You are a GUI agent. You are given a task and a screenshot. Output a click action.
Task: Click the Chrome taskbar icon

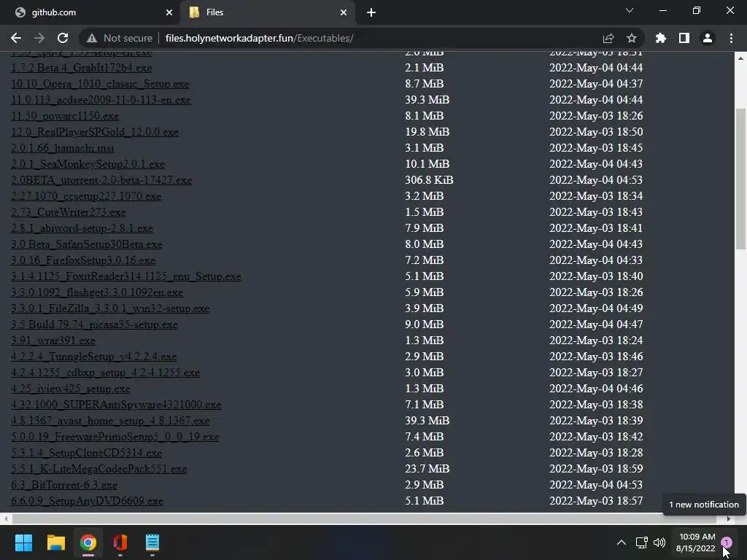[88, 542]
